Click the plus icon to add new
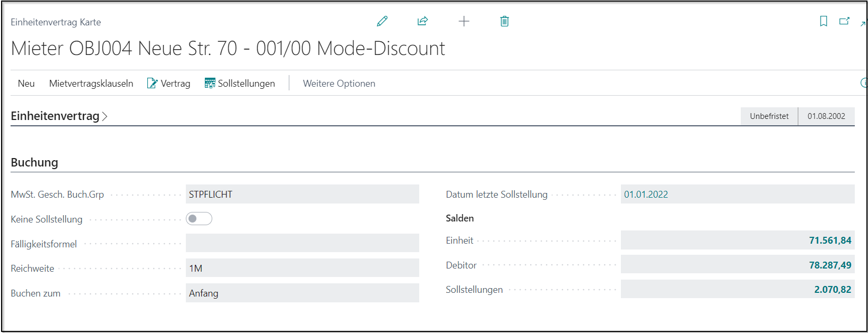The height and width of the screenshot is (333, 868). pos(464,21)
